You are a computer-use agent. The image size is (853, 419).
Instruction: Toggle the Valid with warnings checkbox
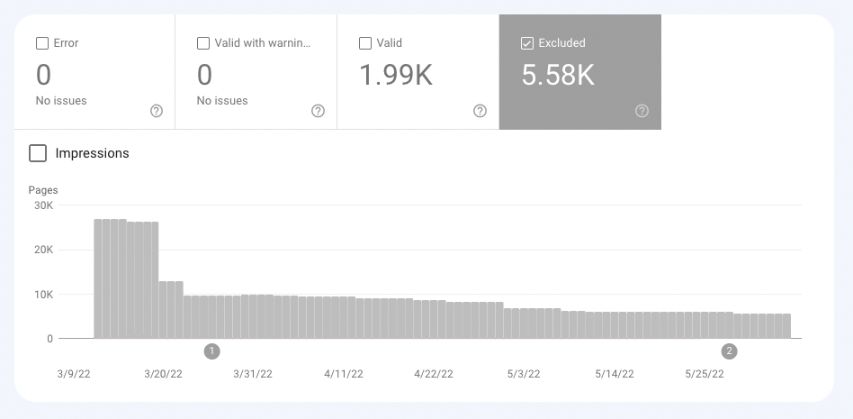click(x=204, y=43)
